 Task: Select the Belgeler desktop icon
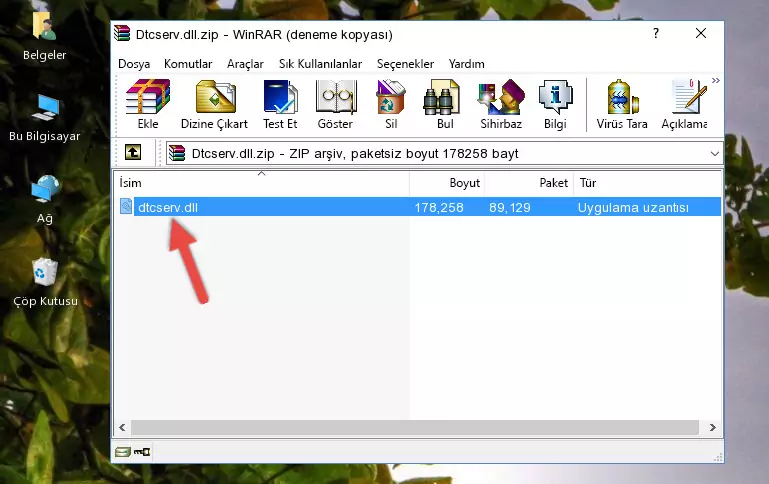tap(45, 37)
